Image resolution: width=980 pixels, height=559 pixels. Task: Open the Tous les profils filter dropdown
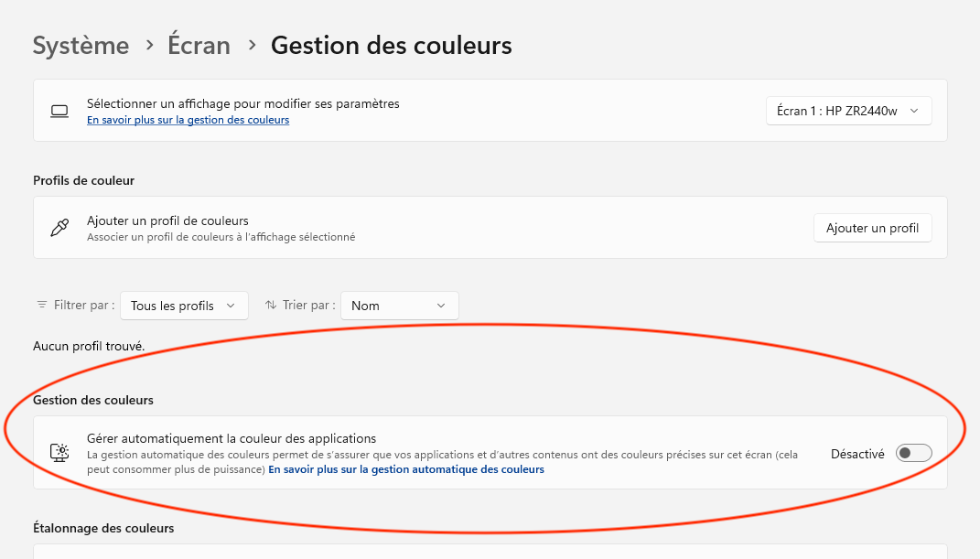click(x=184, y=306)
